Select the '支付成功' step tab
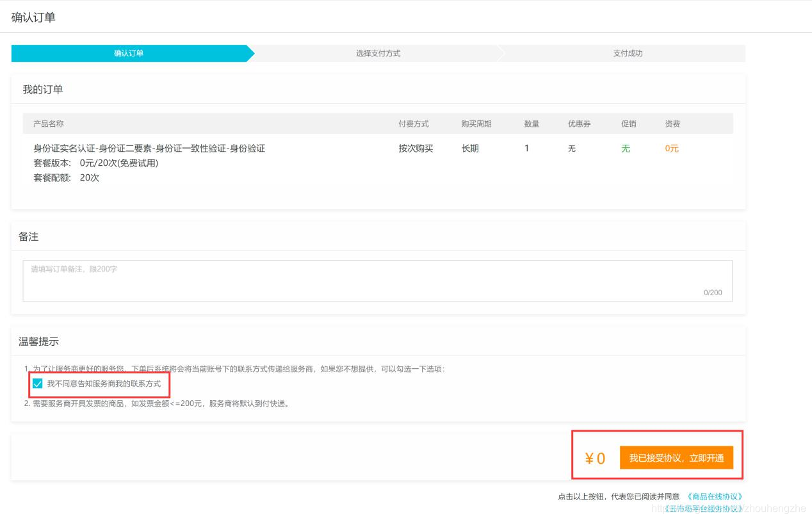The image size is (812, 520). 628,53
